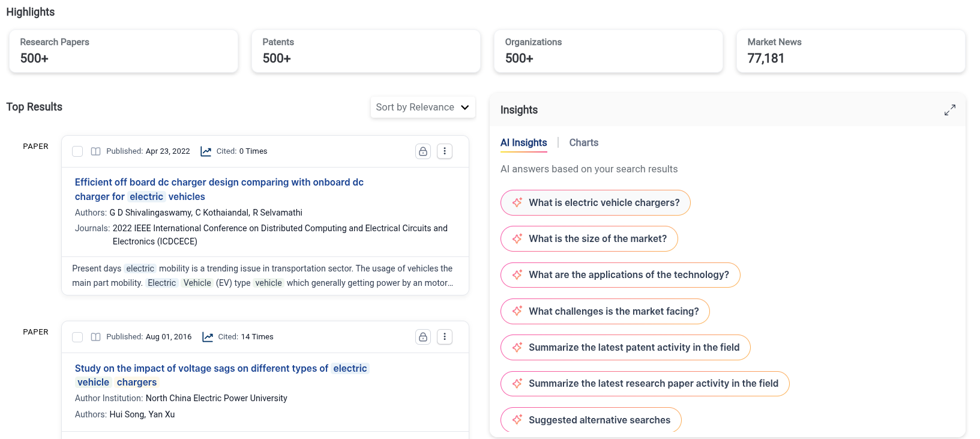Screen dimensions: 980x439
Task: Click 'Cited: 14 Times' text
Action: click(245, 337)
